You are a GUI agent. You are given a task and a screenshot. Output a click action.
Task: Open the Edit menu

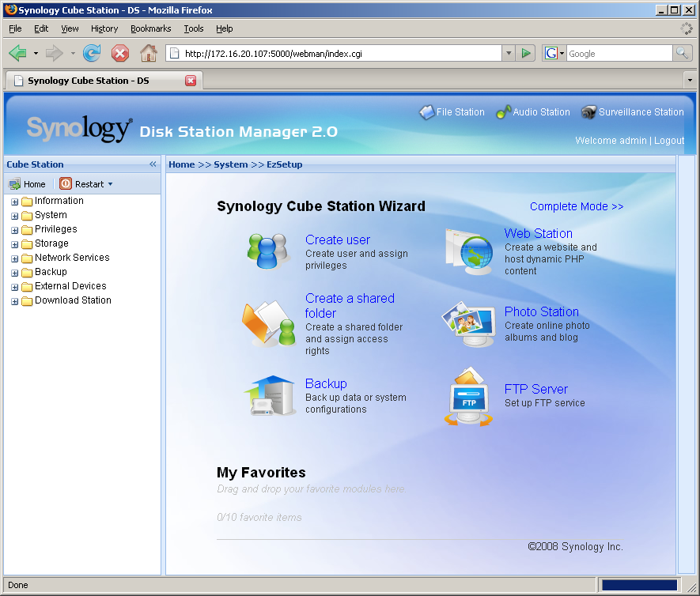click(x=41, y=28)
